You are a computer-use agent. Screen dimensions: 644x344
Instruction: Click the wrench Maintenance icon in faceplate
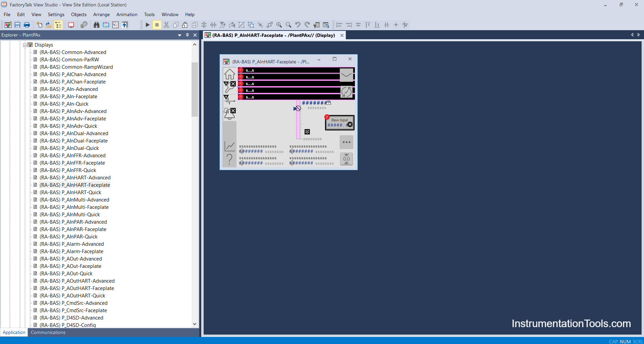(x=230, y=87)
